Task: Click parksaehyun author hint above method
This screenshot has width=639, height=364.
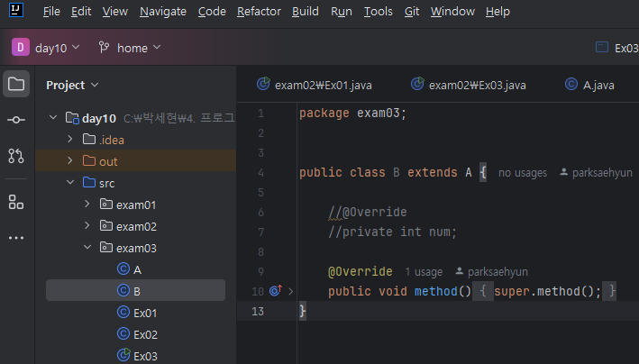Action: pos(498,272)
